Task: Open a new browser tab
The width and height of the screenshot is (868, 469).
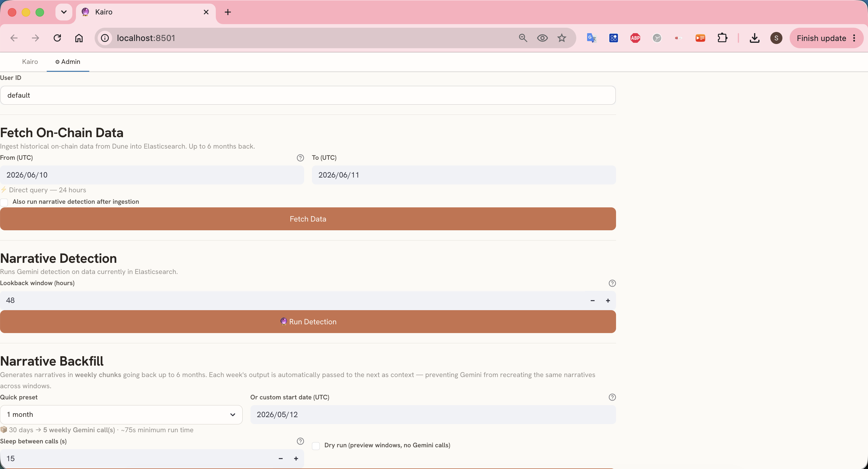Action: (228, 12)
